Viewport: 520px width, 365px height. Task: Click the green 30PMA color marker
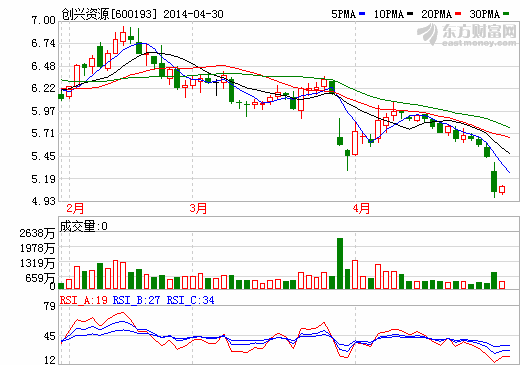point(506,14)
